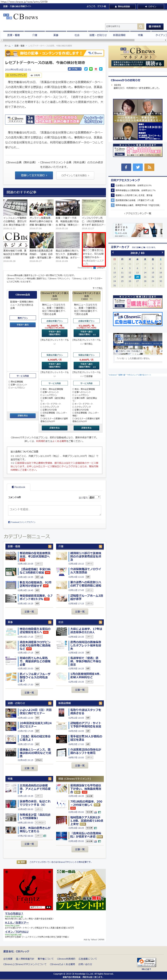Open the Frantz red advertisement image
The width and height of the screenshot is (167, 980).
coord(28,889)
